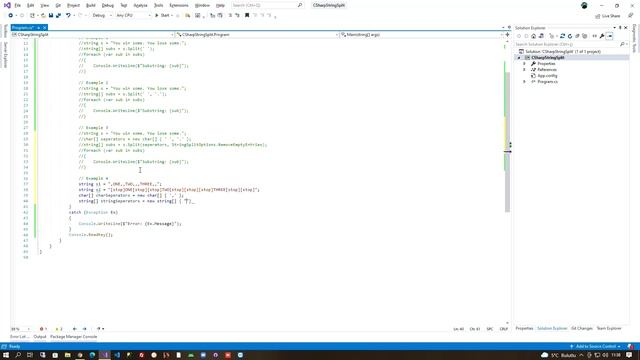The width and height of the screenshot is (640, 360).
Task: Click user account avatar icon
Action: pyautogui.click(x=584, y=5)
